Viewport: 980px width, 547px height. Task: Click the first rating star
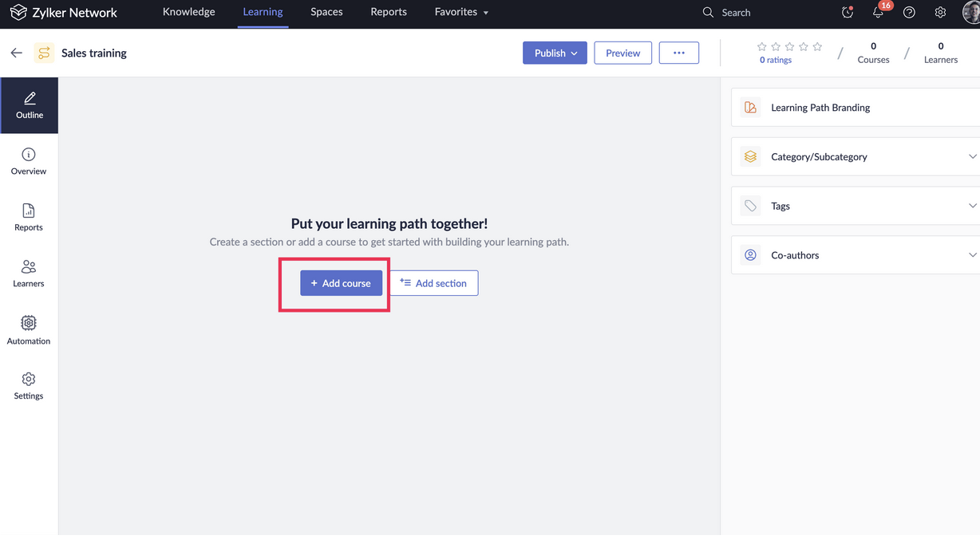pos(762,47)
